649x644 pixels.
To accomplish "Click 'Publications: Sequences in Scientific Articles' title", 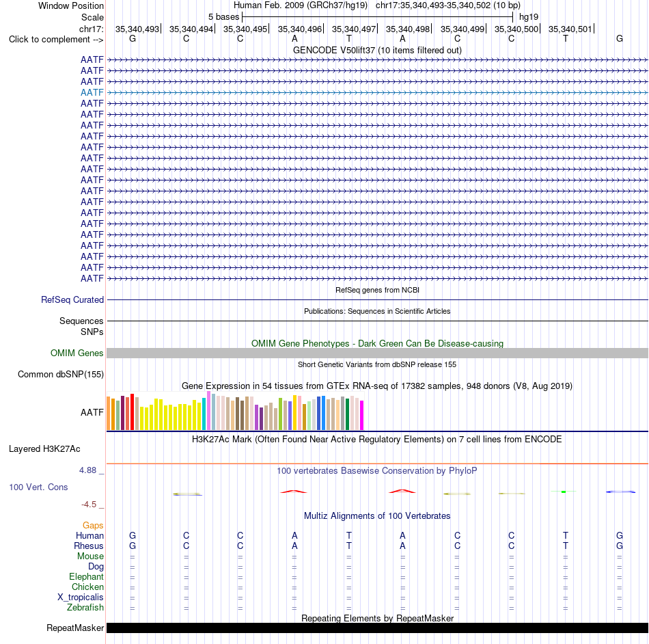I will tap(377, 311).
